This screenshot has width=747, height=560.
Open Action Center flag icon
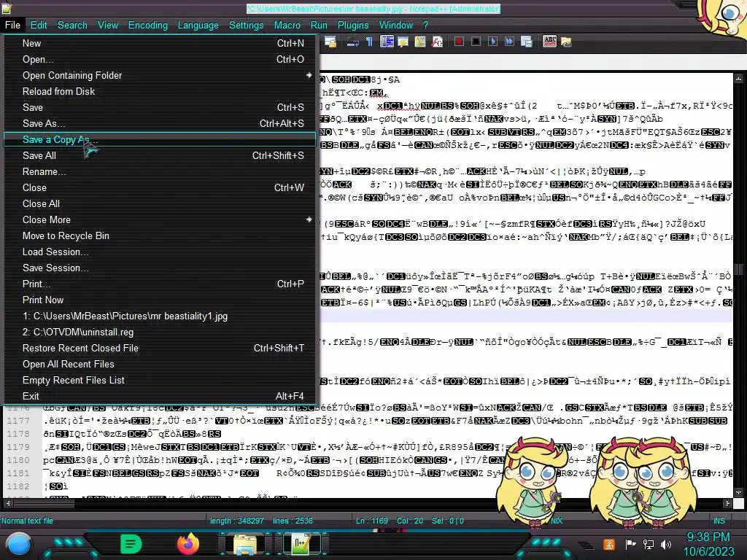[x=630, y=544]
